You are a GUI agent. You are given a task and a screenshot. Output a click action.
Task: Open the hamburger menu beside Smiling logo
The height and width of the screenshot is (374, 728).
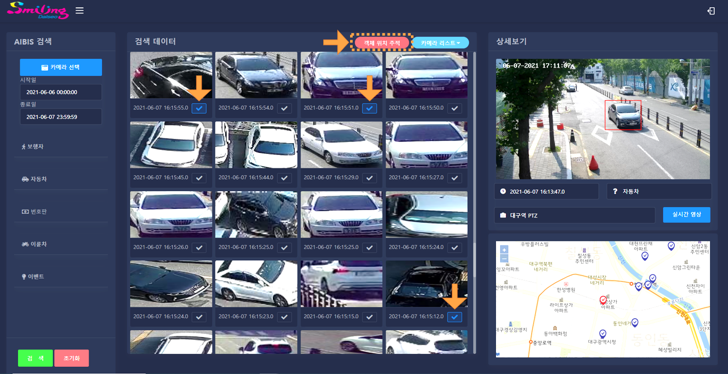click(79, 10)
